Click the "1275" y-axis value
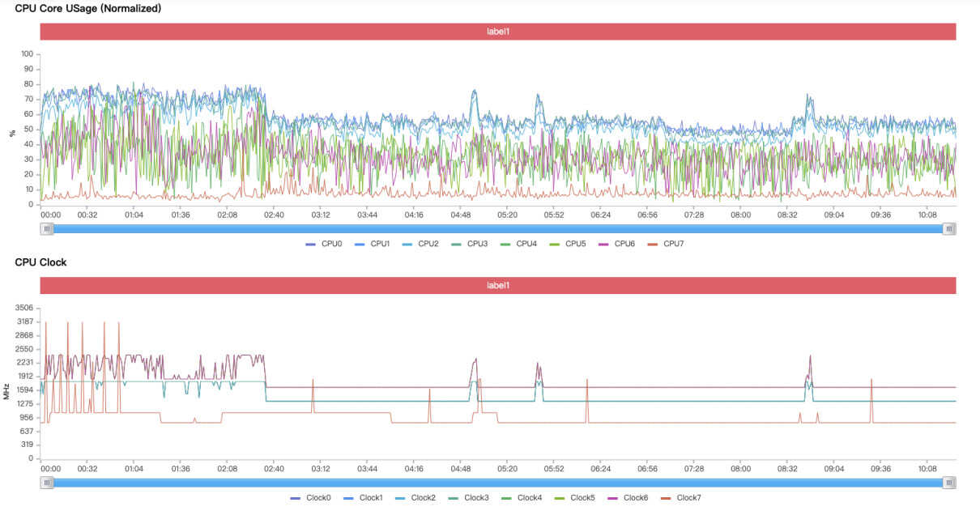The image size is (980, 511). pyautogui.click(x=24, y=403)
